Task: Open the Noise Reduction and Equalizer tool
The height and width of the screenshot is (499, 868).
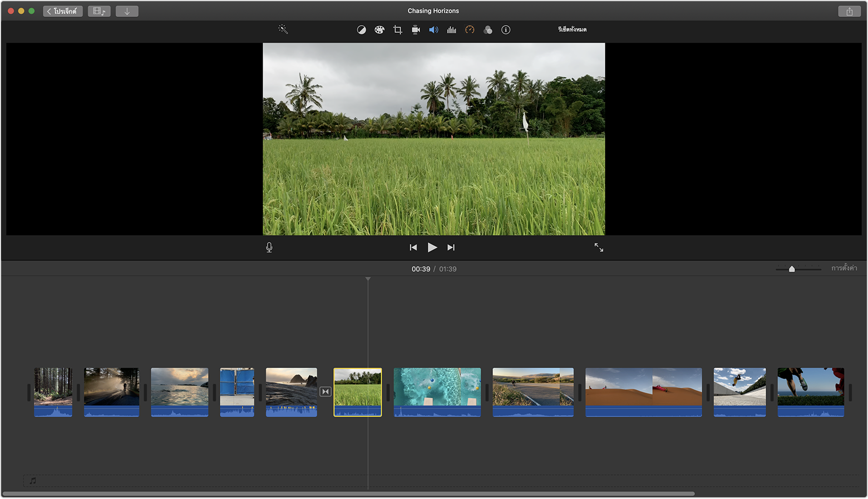Action: pyautogui.click(x=451, y=30)
